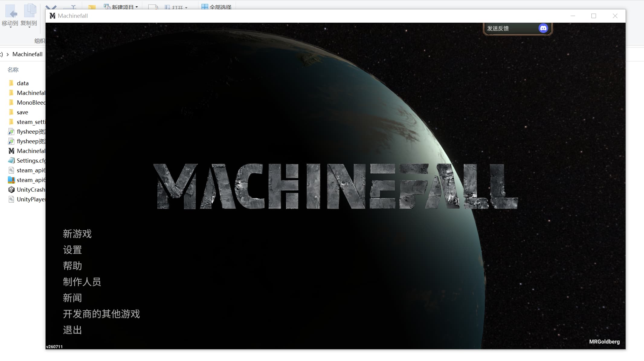This screenshot has height=361, width=644.
Task: Open the 设置 settings menu
Action: [x=72, y=250]
